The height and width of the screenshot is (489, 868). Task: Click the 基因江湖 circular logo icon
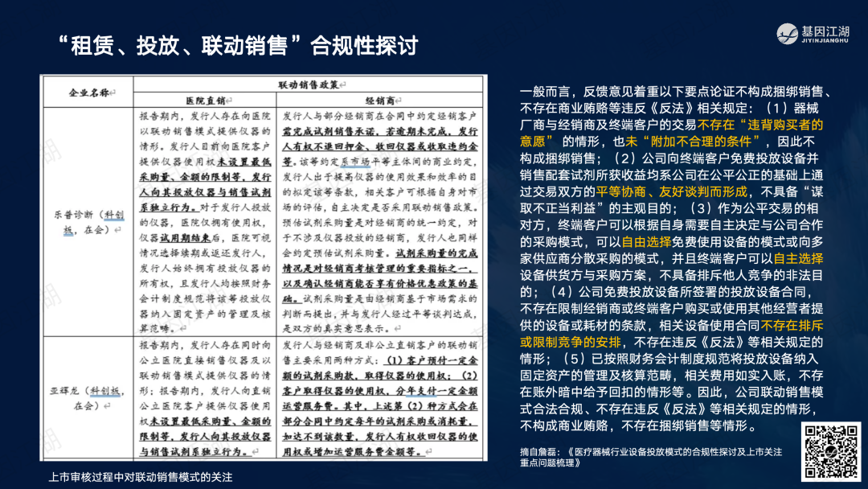pos(788,35)
